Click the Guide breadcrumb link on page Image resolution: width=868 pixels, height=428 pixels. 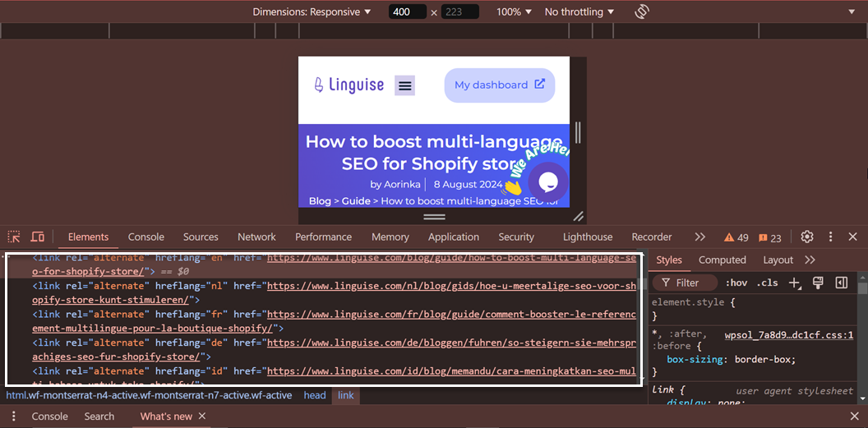pos(356,200)
